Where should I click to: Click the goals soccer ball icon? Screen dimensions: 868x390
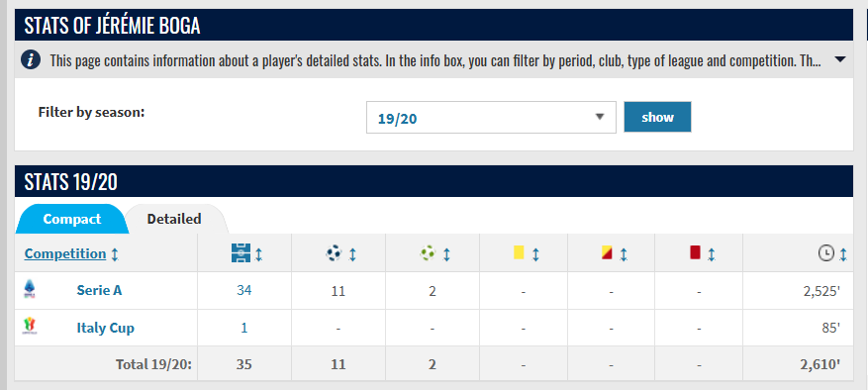pyautogui.click(x=334, y=253)
